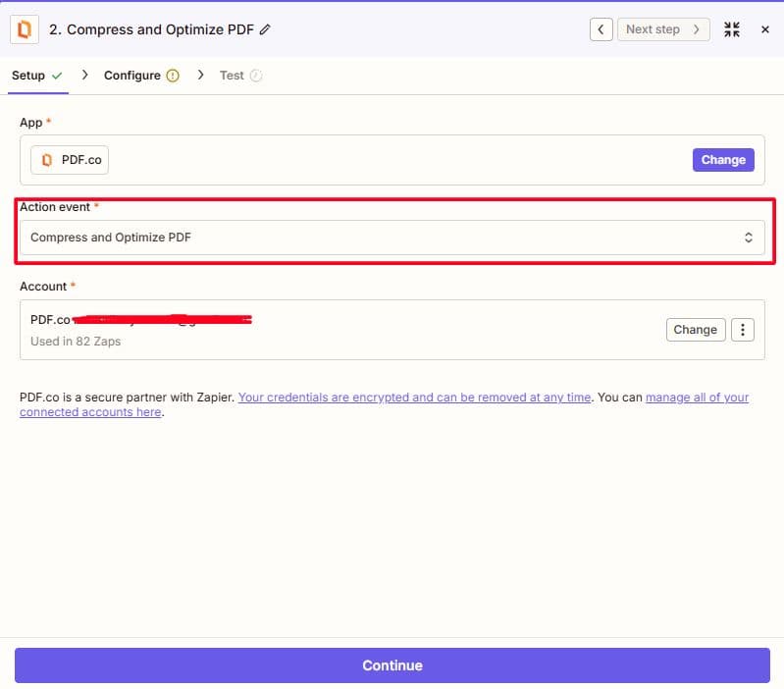Click the PDF.co app logo in header
Screen dimensions: 784x689
[24, 29]
